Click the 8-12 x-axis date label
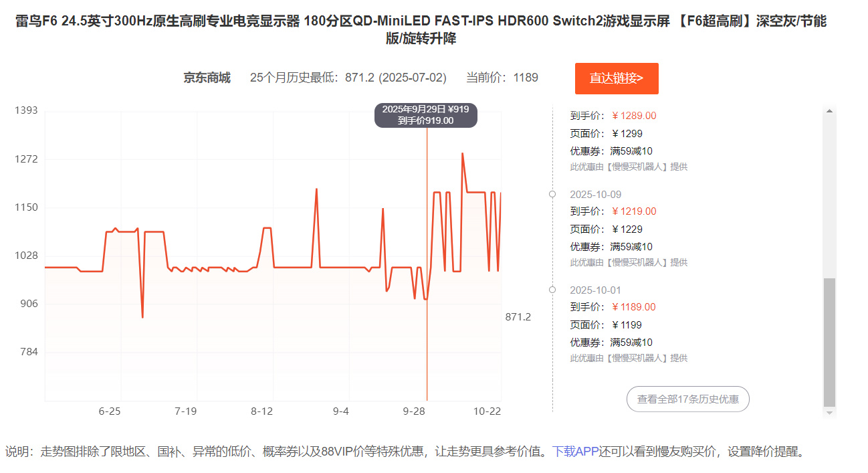The width and height of the screenshot is (868, 473). pyautogui.click(x=262, y=411)
